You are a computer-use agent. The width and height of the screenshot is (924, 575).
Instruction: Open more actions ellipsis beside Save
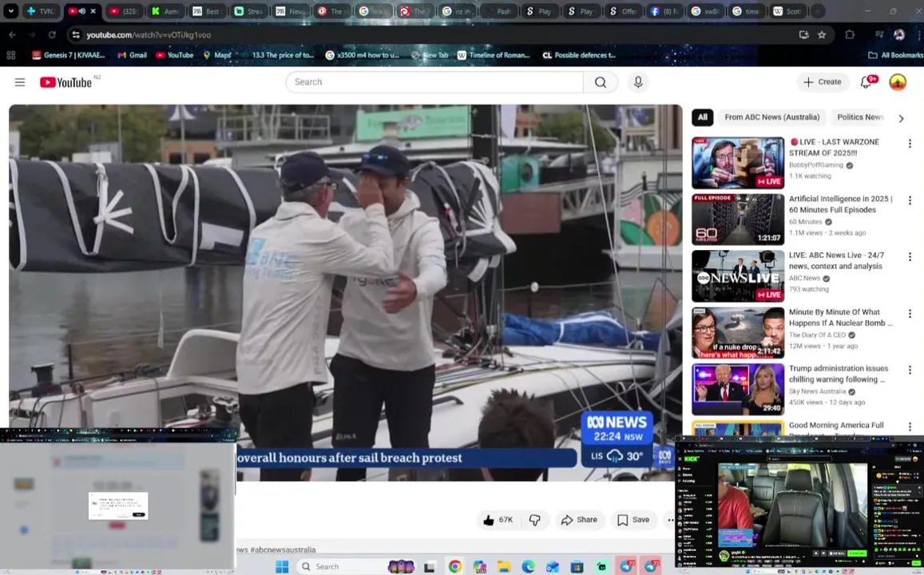669,520
